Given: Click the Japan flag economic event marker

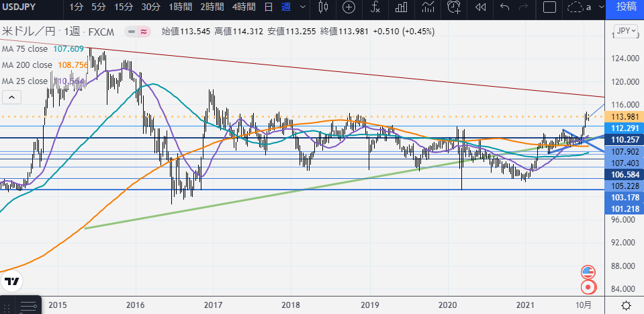Looking at the screenshot, I should [x=588, y=287].
